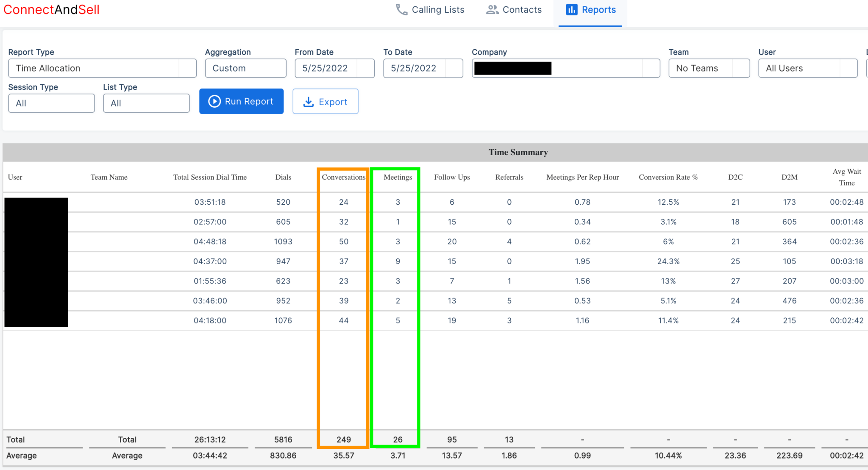The height and width of the screenshot is (470, 868).
Task: Click the play icon in Run Report
Action: [214, 101]
